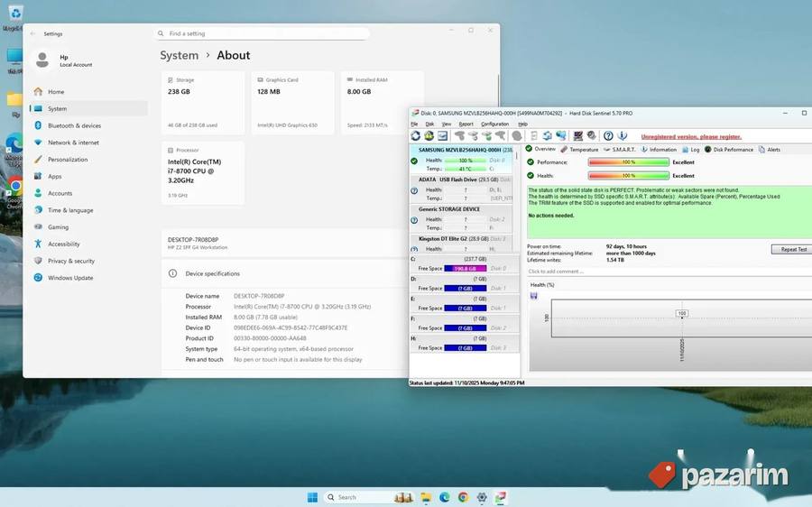Open the Report menu
This screenshot has width=812, height=507.
(466, 124)
